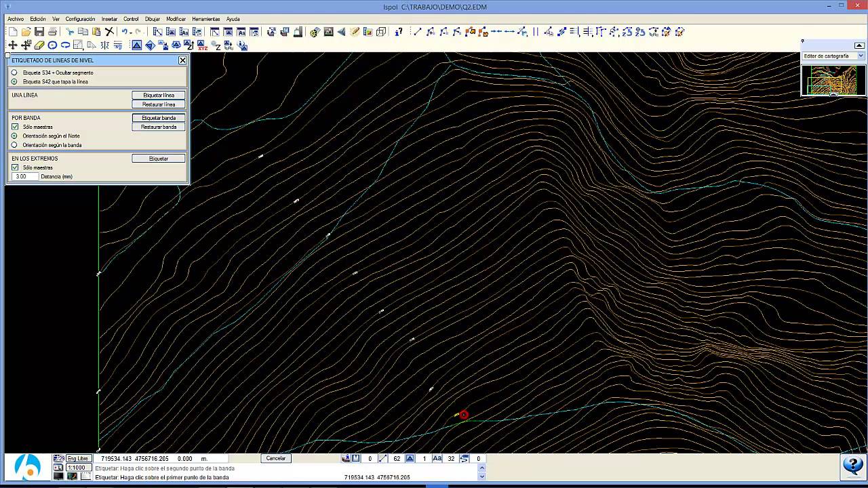Image resolution: width=868 pixels, height=488 pixels.
Task: Open the 'Editor de cartografía' dropdown
Action: coord(833,56)
